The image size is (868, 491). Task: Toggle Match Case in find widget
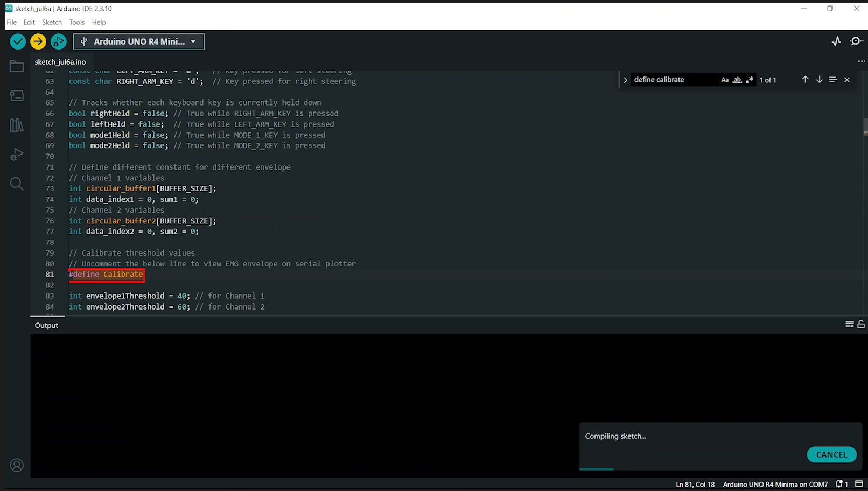pos(725,80)
